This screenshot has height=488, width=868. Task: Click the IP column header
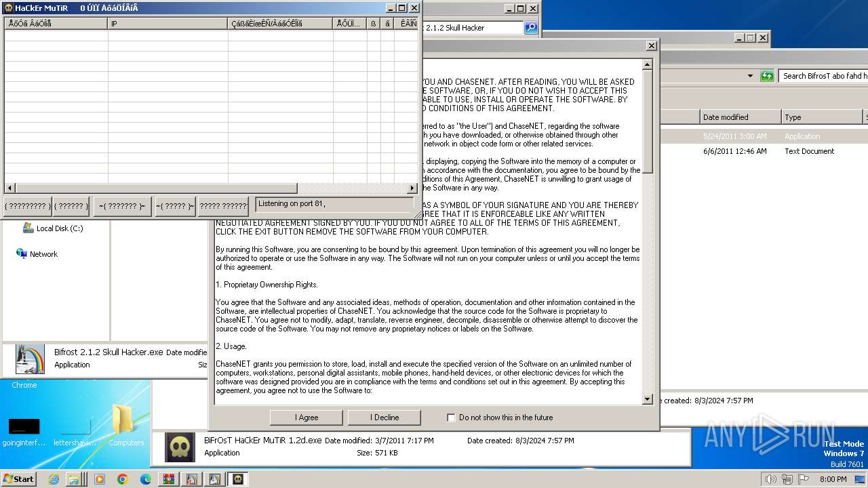point(167,24)
